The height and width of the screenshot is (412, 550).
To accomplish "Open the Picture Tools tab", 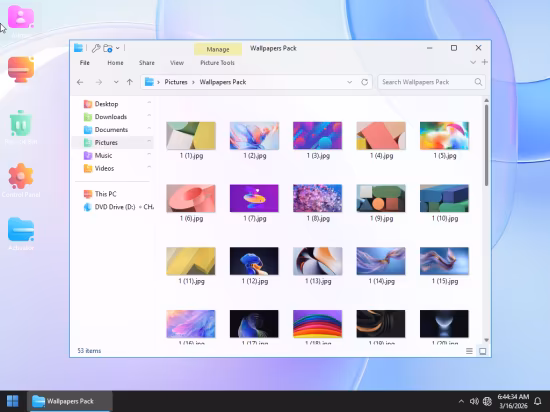I will 217,63.
